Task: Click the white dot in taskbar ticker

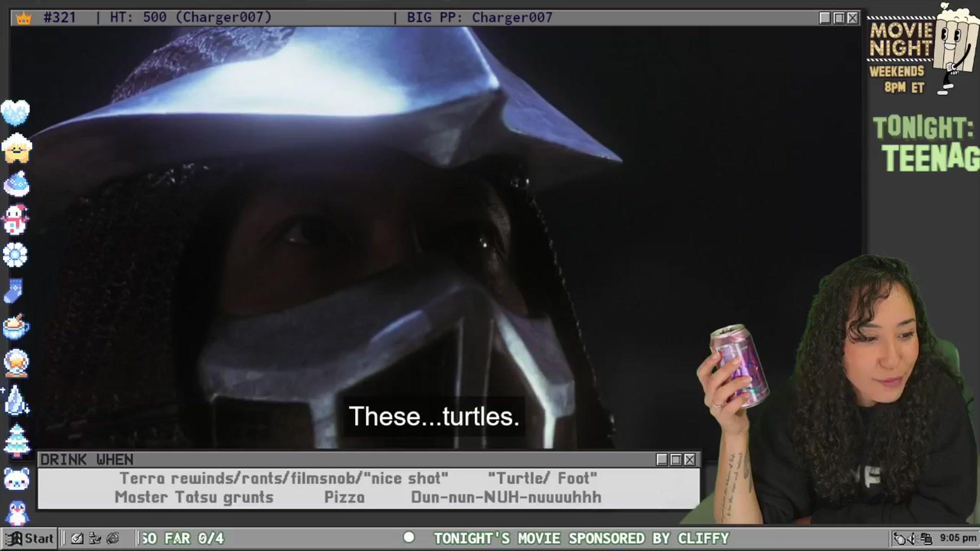Action: tap(409, 537)
